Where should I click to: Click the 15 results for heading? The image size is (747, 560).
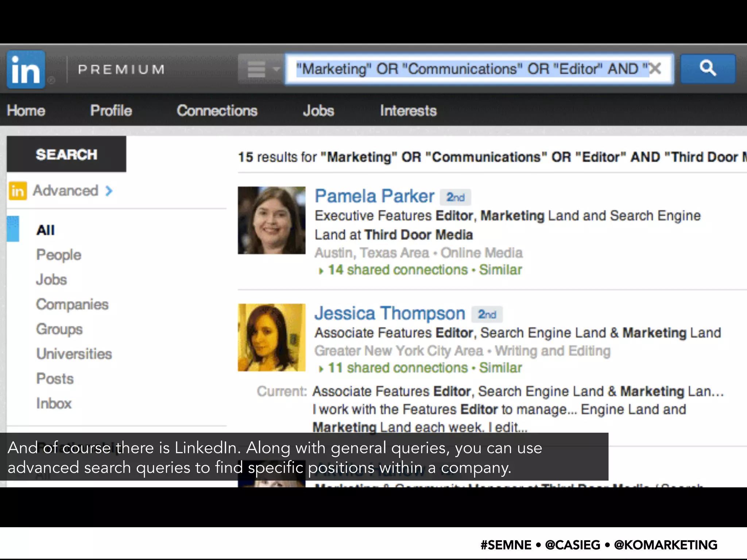click(492, 157)
